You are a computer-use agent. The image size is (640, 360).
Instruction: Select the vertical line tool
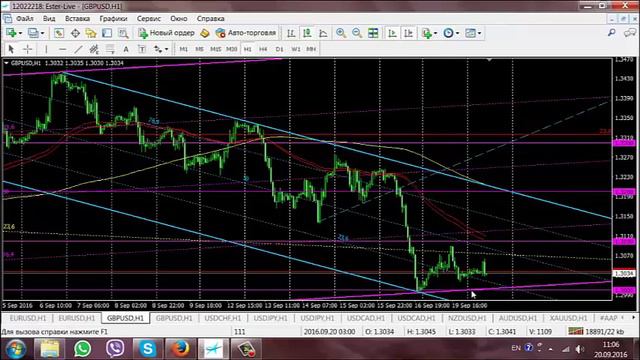[46, 49]
